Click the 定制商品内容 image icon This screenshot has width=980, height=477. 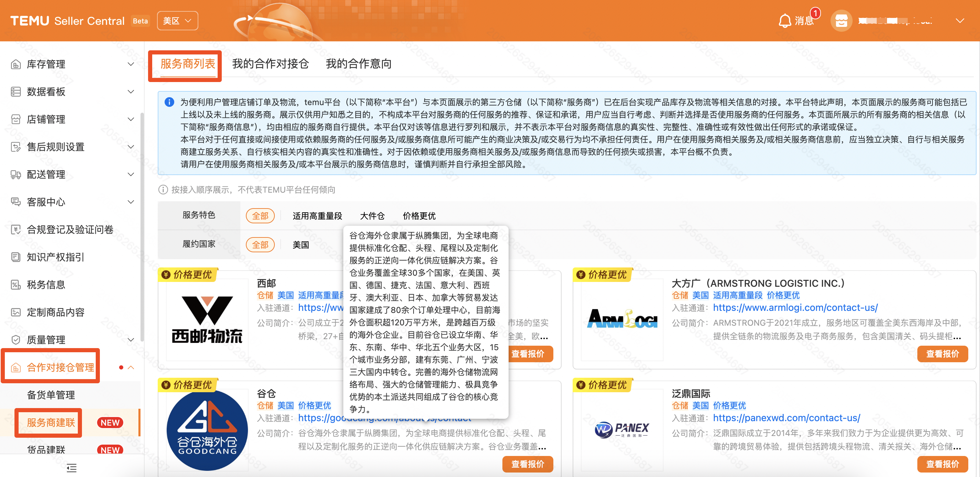tap(15, 313)
